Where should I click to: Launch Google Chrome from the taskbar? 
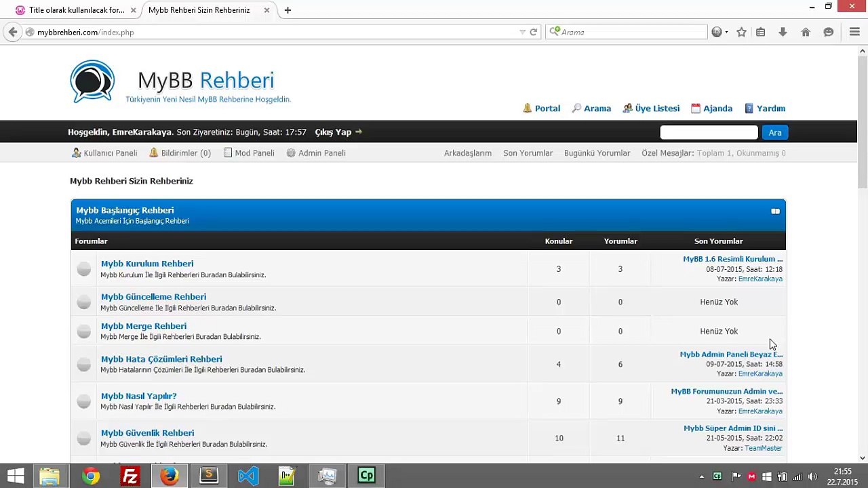90,476
